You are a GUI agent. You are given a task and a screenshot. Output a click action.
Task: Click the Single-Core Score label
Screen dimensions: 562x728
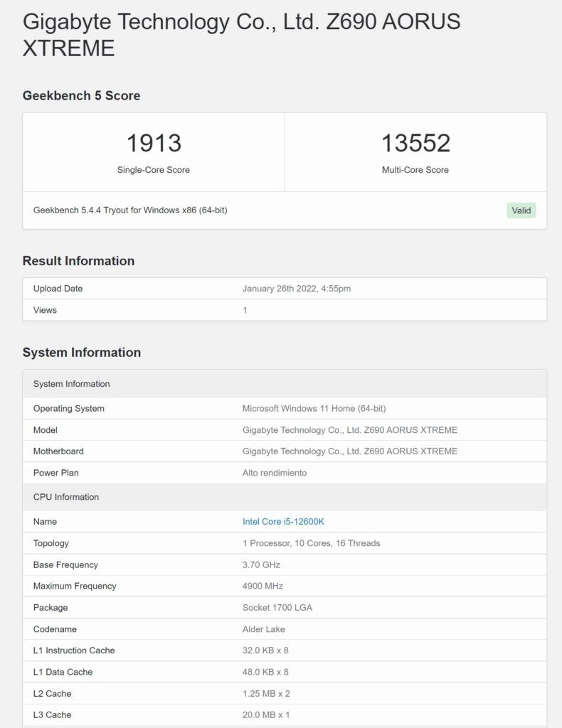tap(153, 170)
